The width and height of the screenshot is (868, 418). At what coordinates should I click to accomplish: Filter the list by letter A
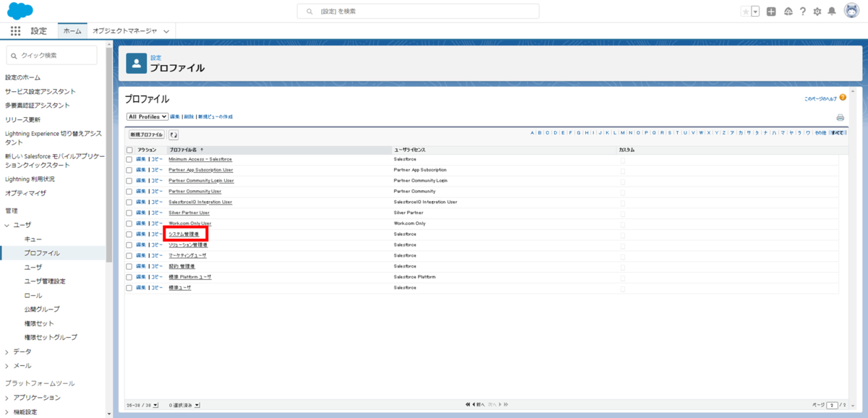tap(532, 133)
